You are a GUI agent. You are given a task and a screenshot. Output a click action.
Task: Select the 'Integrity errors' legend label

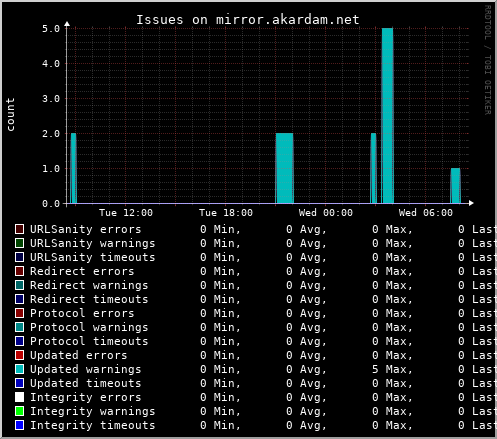pyautogui.click(x=86, y=397)
